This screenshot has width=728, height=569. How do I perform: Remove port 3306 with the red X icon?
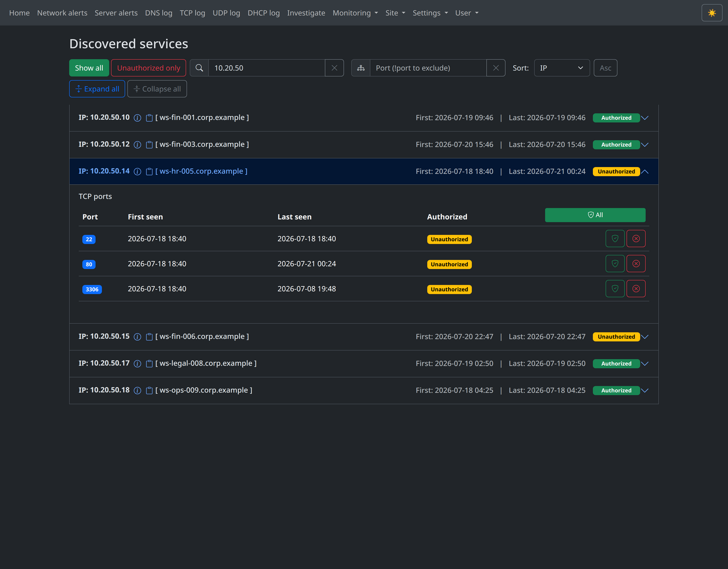[636, 289]
